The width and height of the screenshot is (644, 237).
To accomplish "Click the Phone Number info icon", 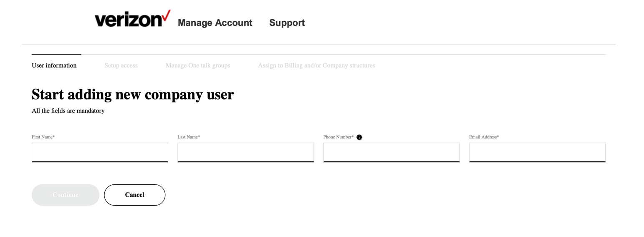I will 359,137.
